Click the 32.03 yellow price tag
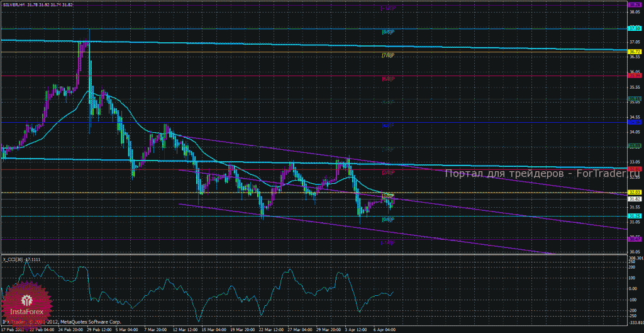644x333 pixels. pyautogui.click(x=635, y=193)
